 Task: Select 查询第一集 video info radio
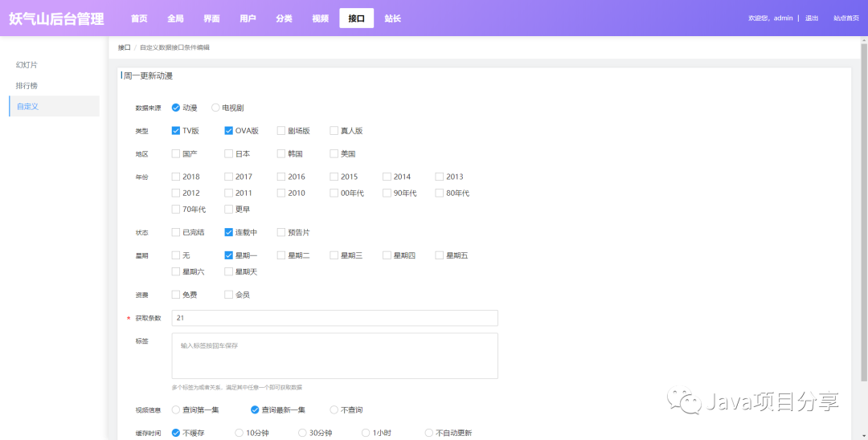[176, 409]
